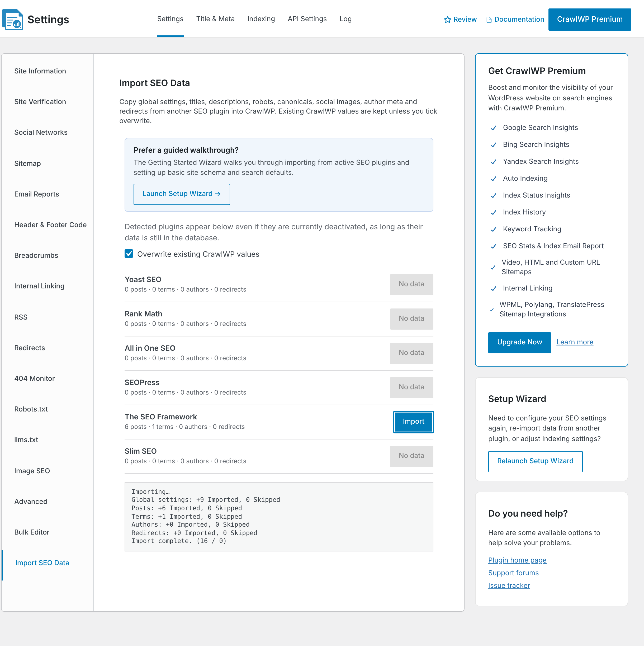Click the Yoast SEO No data button

pyautogui.click(x=411, y=284)
